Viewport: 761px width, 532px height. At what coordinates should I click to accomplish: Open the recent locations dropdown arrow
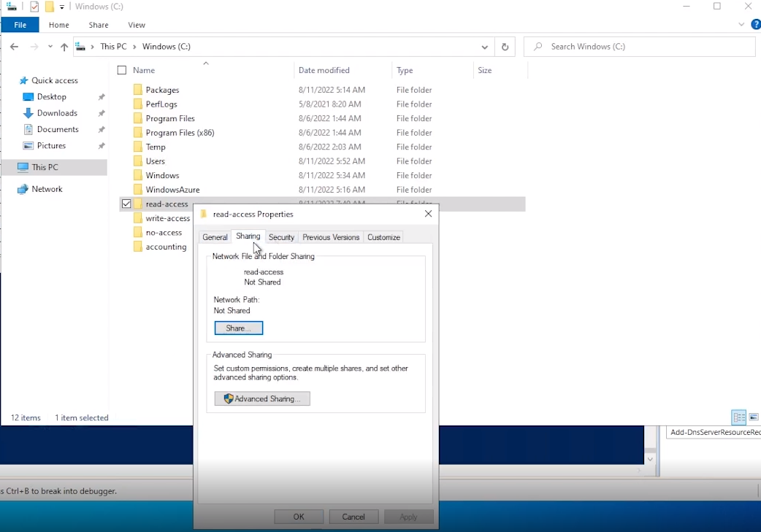coord(50,47)
